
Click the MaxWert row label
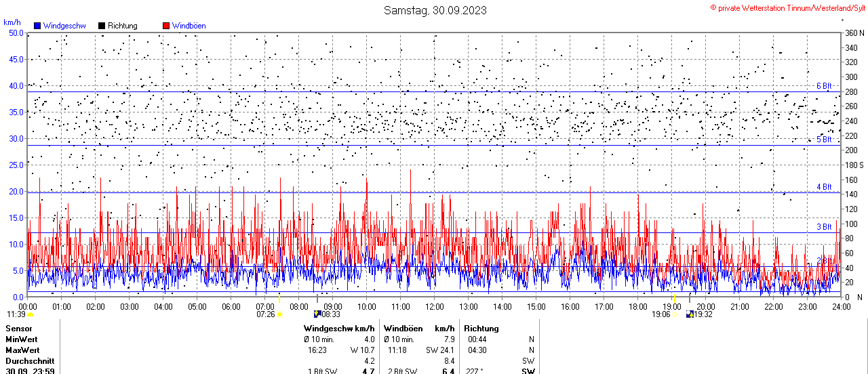click(x=22, y=350)
